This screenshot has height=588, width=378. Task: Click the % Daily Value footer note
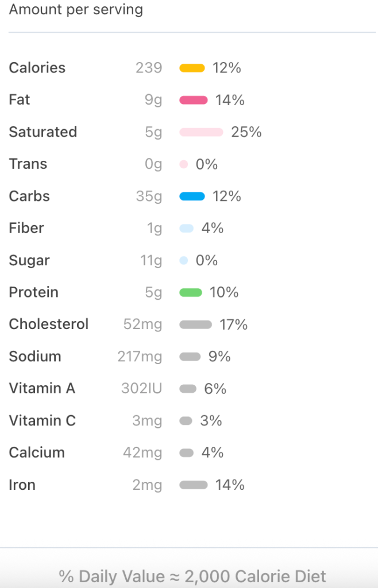point(192,576)
